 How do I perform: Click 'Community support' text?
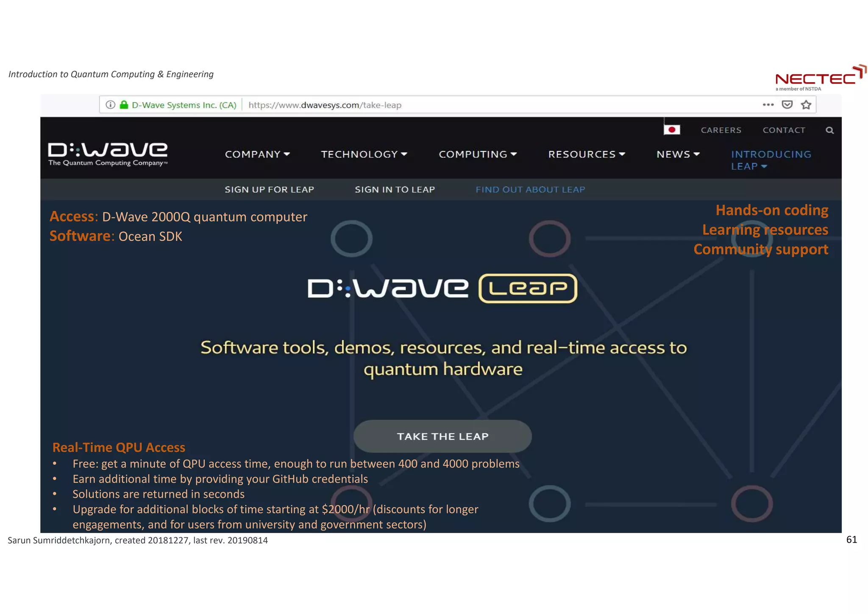point(761,249)
